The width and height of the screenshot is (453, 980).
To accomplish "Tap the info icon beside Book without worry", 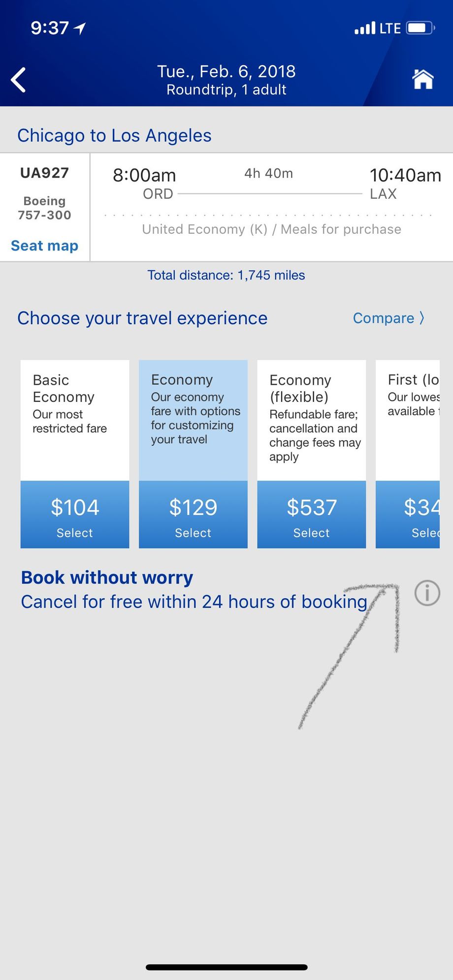I will (x=427, y=593).
